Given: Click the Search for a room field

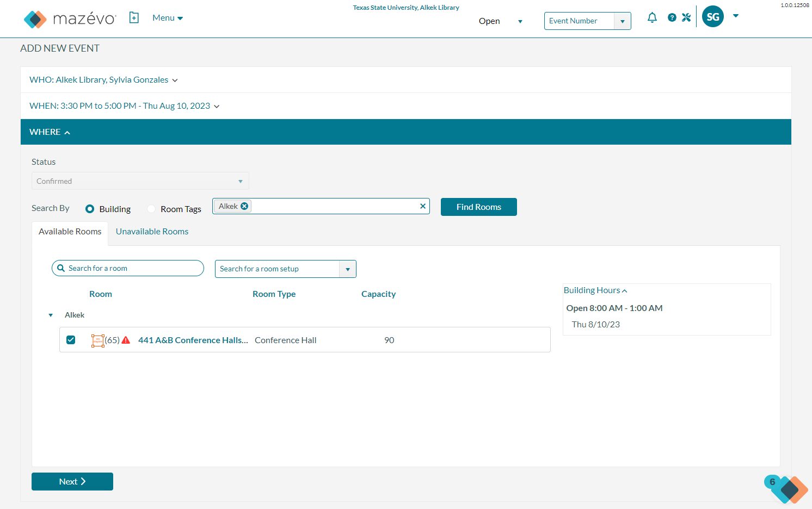Looking at the screenshot, I should (128, 268).
